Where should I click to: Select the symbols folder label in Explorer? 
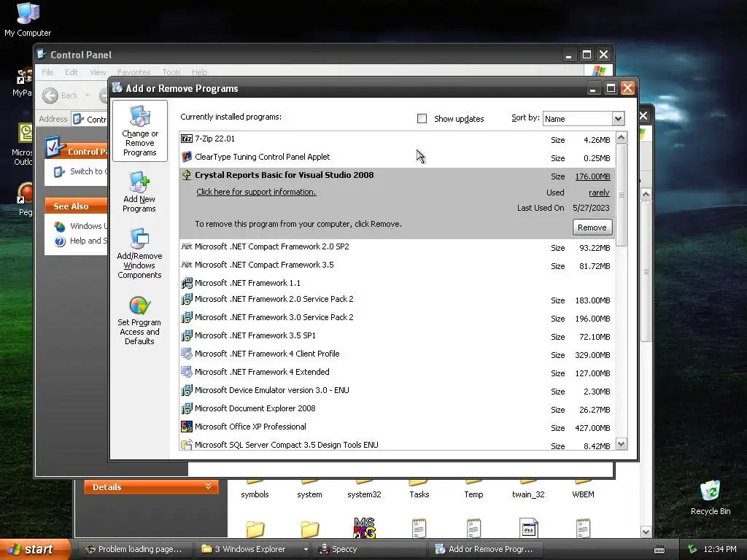(255, 495)
